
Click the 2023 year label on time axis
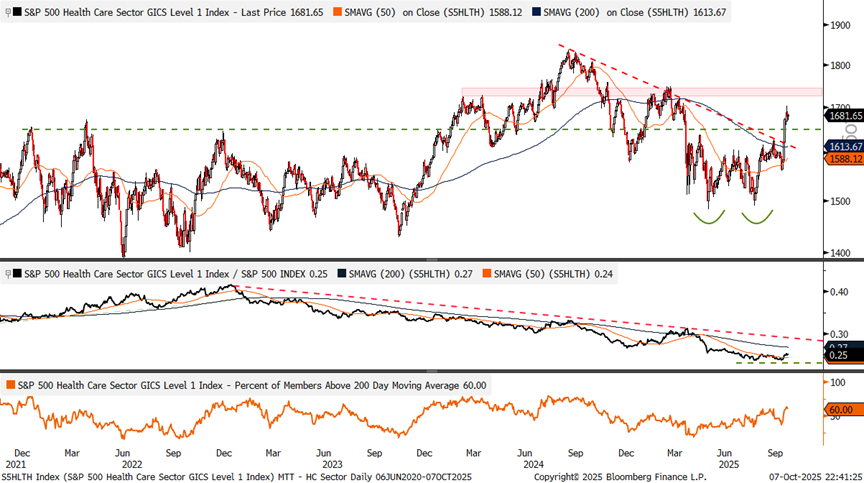[332, 464]
